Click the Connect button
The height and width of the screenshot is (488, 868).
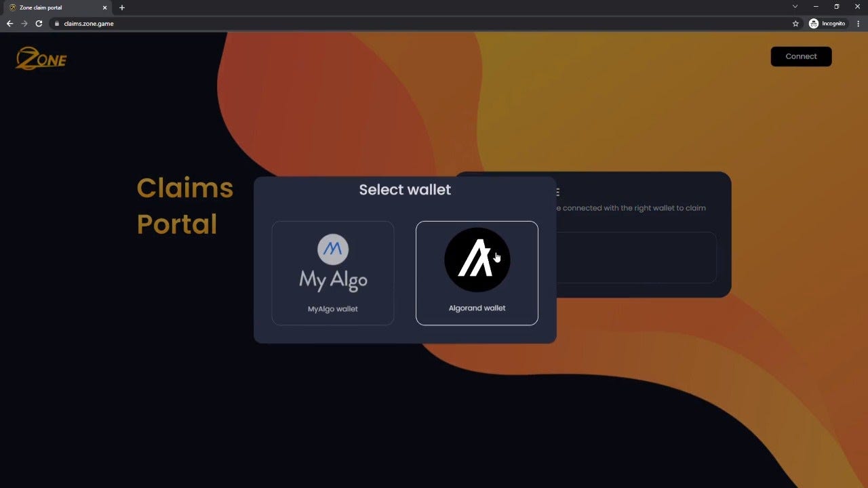point(801,56)
